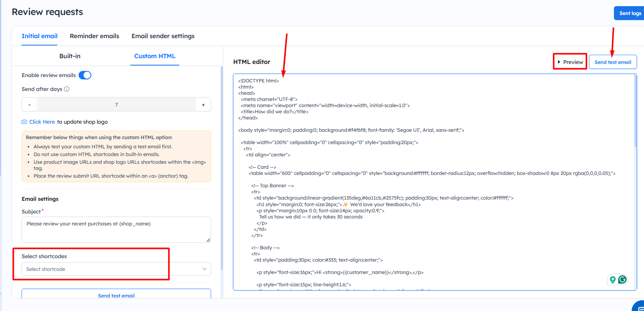Click the info icon beside Send after days

67,89
